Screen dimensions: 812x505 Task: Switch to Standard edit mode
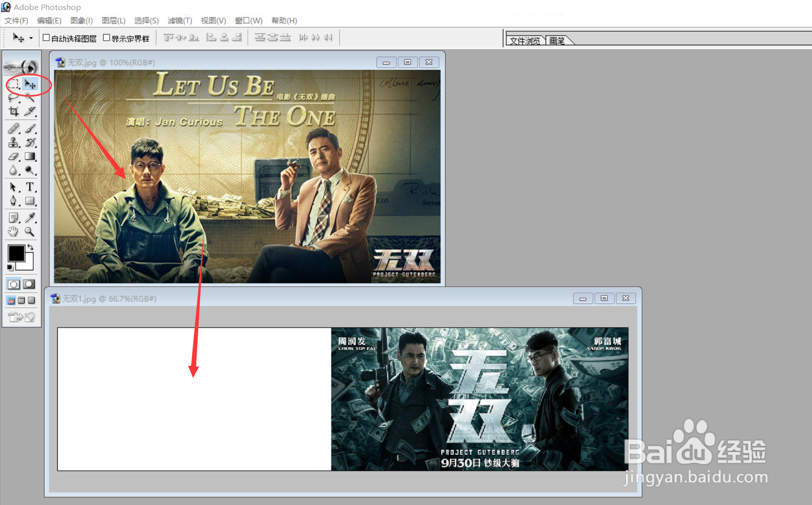tap(14, 284)
